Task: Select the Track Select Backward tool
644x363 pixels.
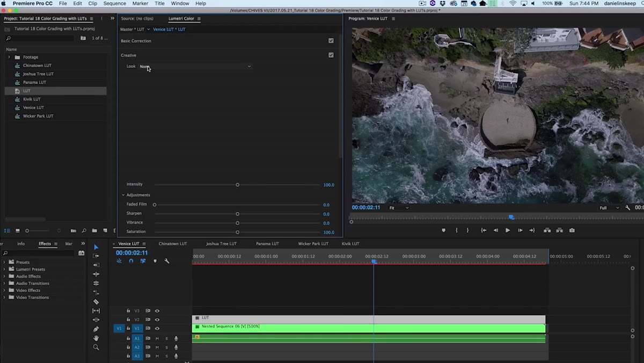Action: (x=96, y=265)
